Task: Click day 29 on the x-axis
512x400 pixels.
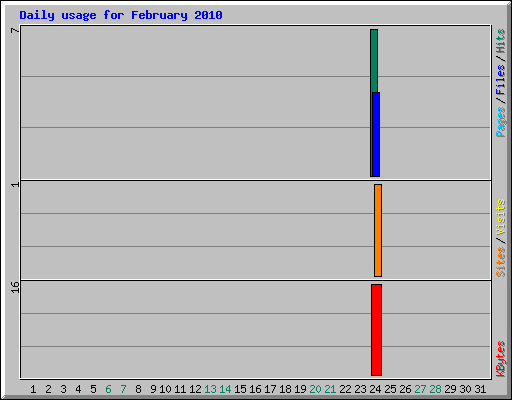Action: pos(450,389)
